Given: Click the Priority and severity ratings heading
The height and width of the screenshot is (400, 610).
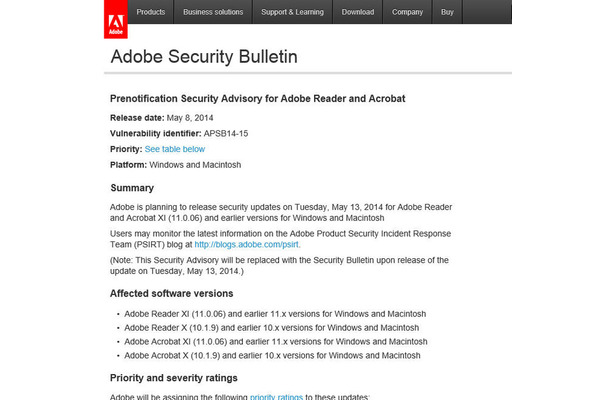Looking at the screenshot, I should (x=174, y=378).
